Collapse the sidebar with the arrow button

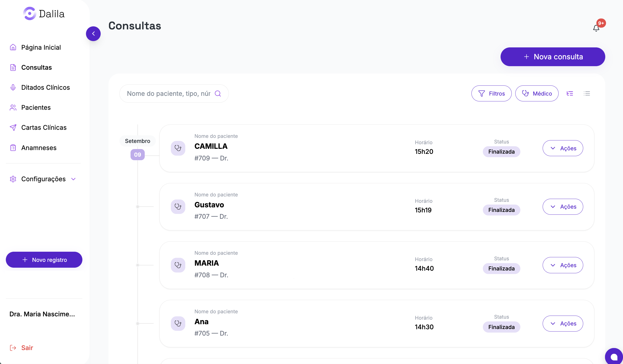coord(93,33)
